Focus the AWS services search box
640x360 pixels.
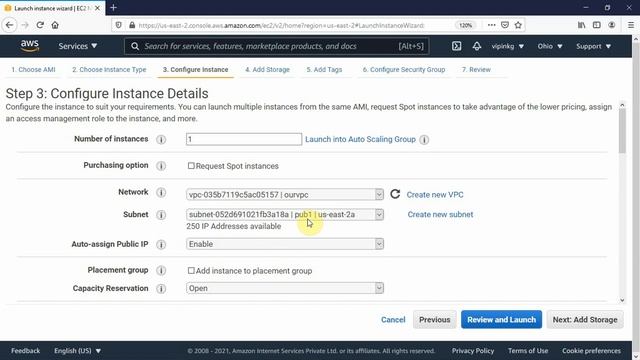tap(277, 46)
